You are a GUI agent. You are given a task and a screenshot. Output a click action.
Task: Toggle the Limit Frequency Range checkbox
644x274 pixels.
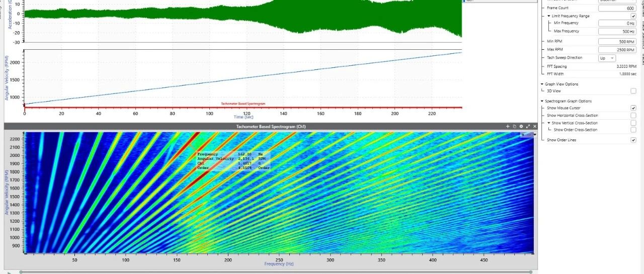pos(633,16)
